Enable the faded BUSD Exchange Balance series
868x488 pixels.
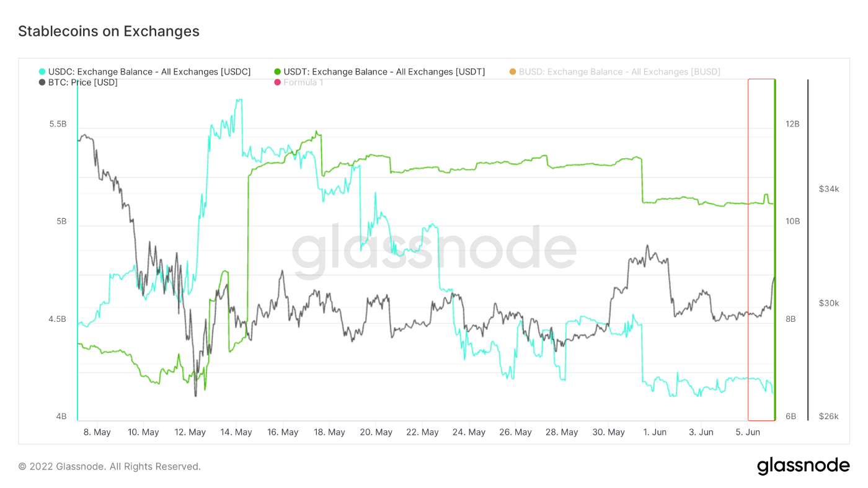[619, 72]
